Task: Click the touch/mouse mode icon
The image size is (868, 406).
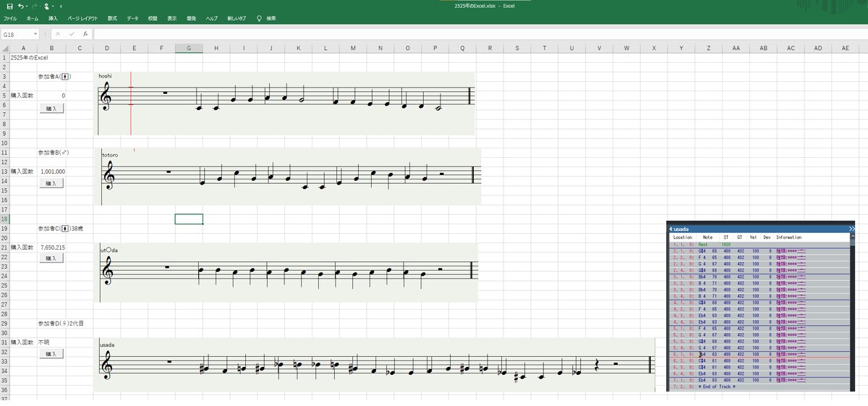Action: 46,6
